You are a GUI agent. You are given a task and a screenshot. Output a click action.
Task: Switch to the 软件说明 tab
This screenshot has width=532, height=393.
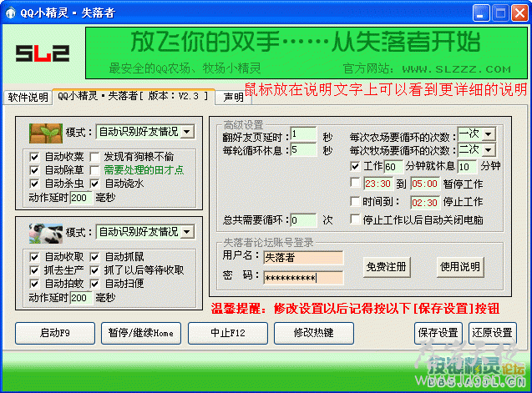click(28, 98)
